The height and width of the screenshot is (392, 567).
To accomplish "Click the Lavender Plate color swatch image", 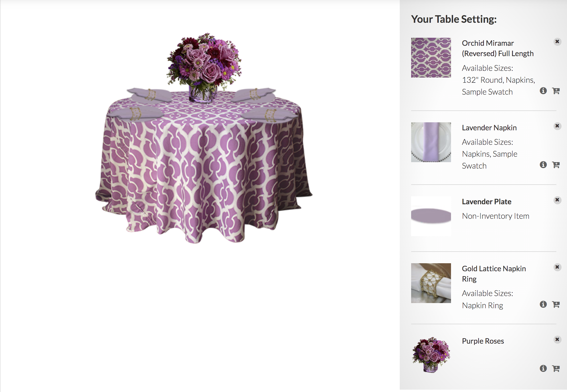I will pyautogui.click(x=431, y=216).
